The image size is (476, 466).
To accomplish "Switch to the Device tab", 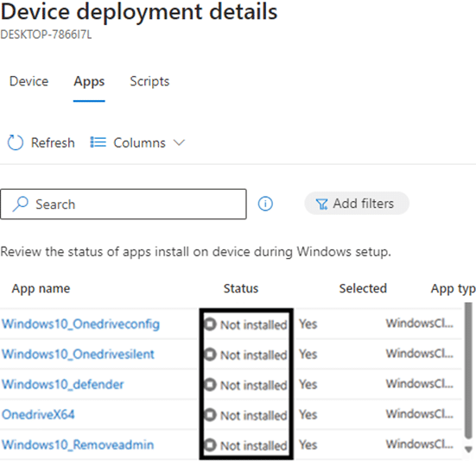I will pyautogui.click(x=29, y=81).
